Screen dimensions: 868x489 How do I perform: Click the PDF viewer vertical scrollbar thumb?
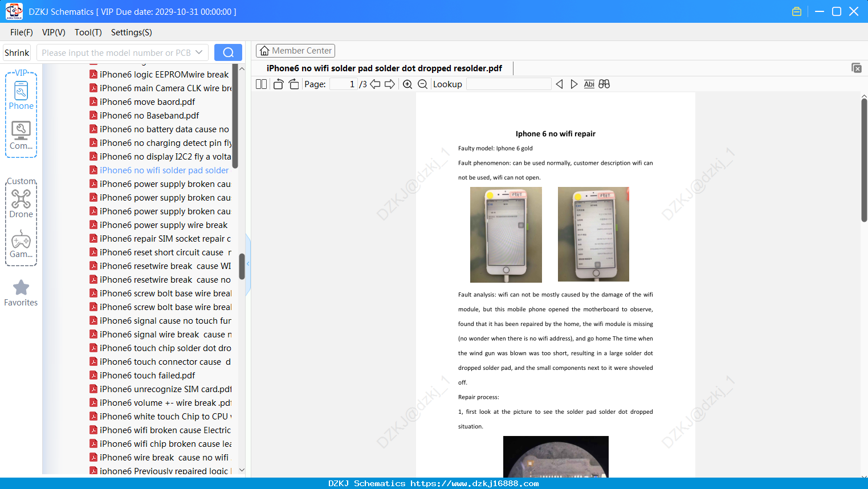(864, 160)
